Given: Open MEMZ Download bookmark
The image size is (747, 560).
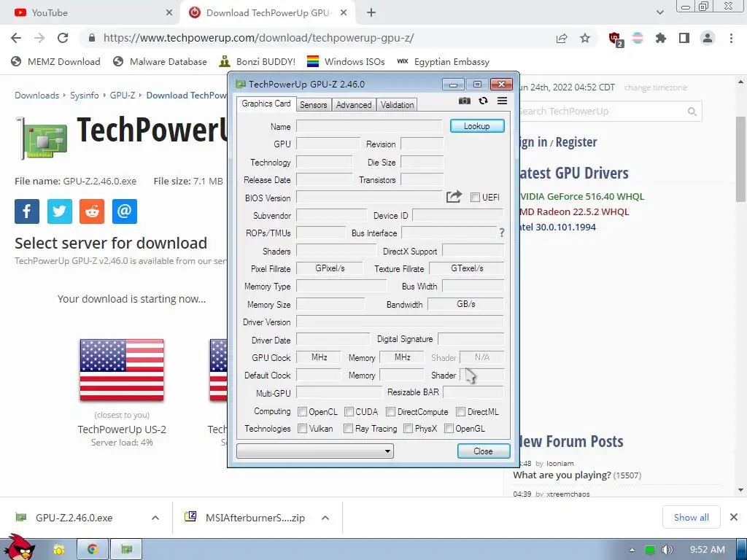Looking at the screenshot, I should pyautogui.click(x=55, y=62).
